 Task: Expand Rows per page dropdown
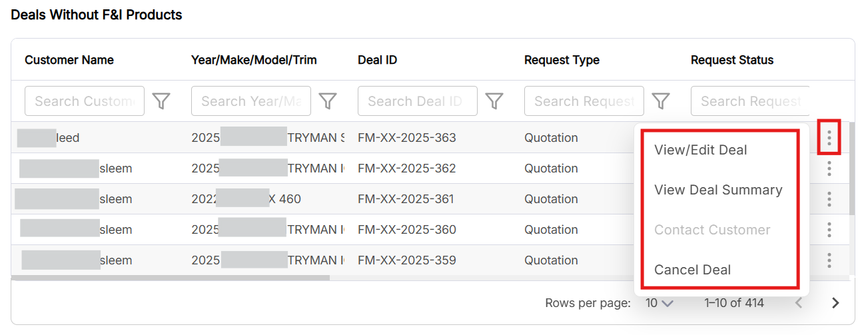659,303
